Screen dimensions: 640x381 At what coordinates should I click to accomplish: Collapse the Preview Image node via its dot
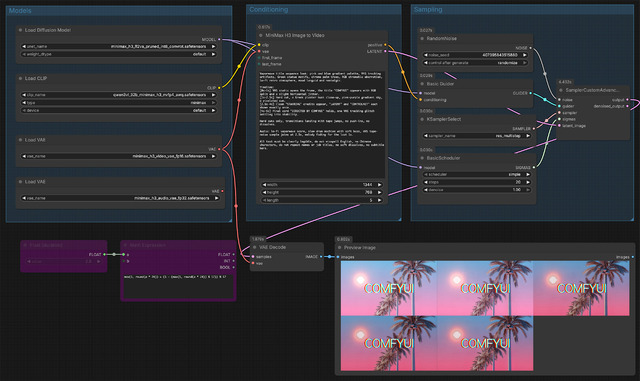340,248
